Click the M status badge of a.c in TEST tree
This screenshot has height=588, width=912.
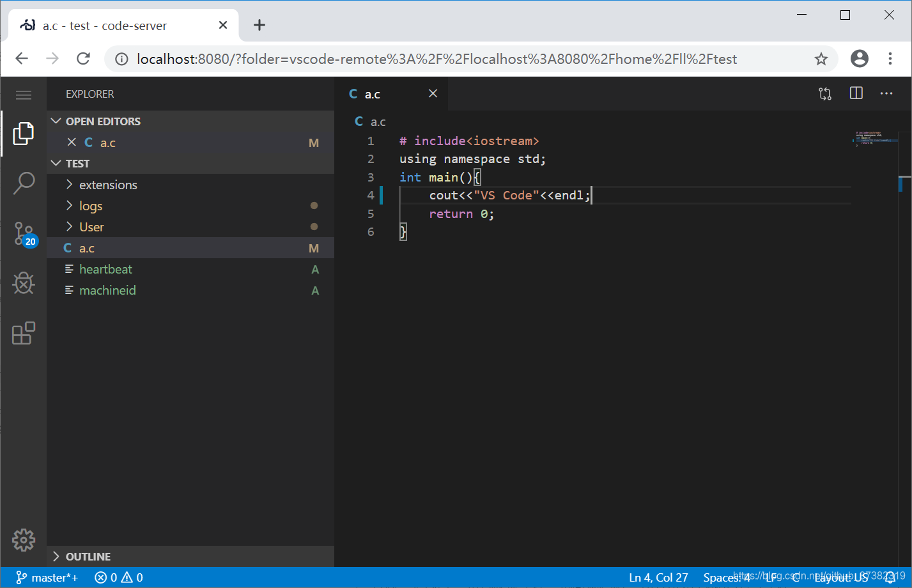point(314,248)
